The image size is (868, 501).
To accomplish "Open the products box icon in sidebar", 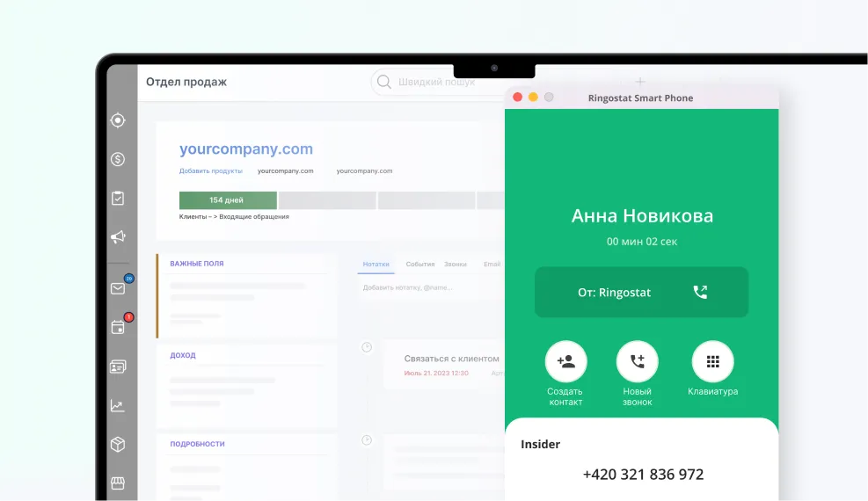I will click(117, 444).
